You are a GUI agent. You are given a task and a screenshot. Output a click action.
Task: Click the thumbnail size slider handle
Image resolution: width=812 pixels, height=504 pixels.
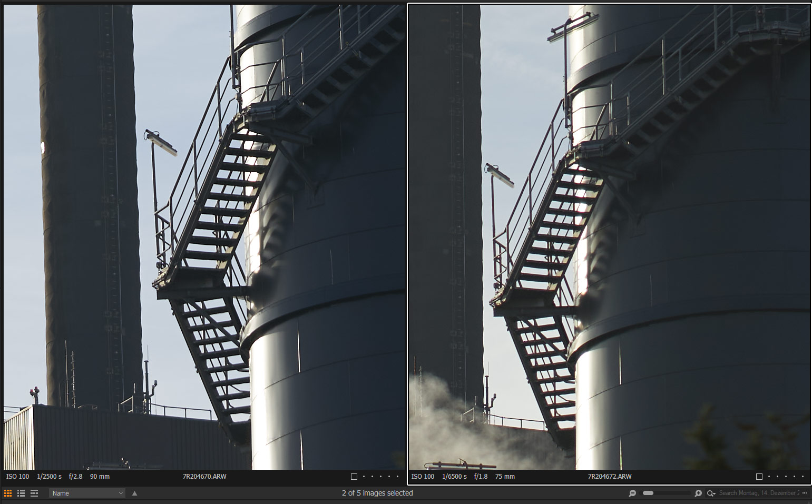(x=649, y=493)
